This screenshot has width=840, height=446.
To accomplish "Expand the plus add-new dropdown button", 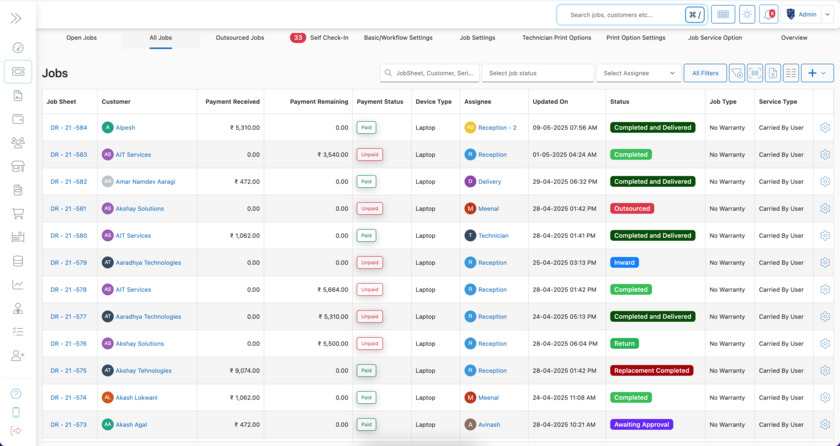I will 817,73.
